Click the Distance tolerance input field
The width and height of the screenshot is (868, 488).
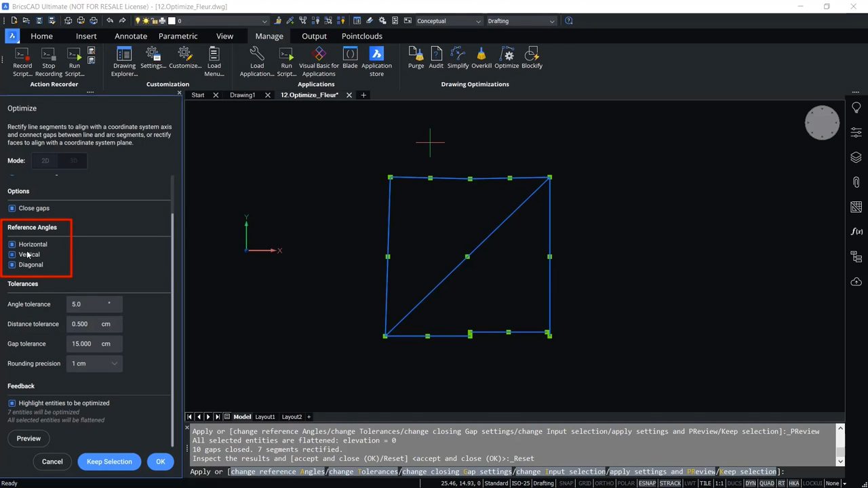[x=94, y=324]
